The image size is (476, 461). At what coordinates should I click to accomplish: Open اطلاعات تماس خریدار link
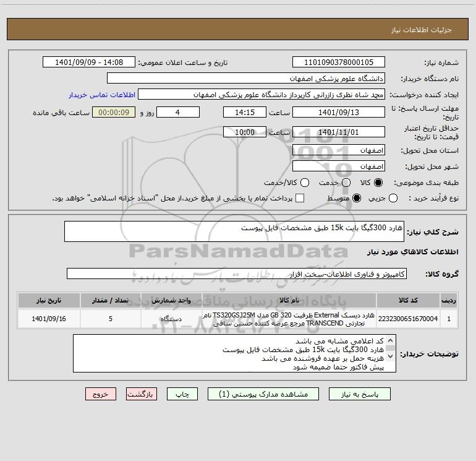(102, 95)
